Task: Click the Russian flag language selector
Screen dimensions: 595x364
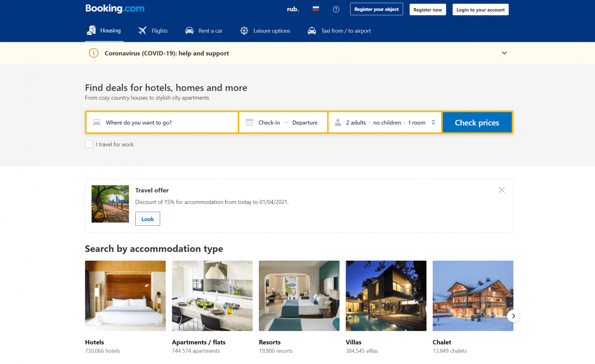Action: pyautogui.click(x=316, y=9)
